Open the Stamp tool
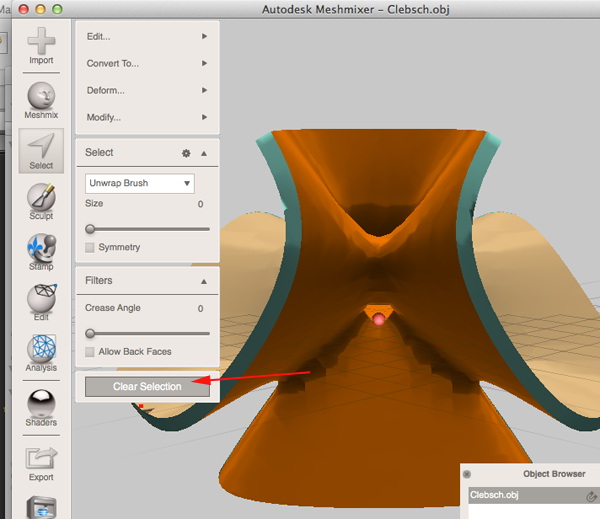 pos(41,252)
